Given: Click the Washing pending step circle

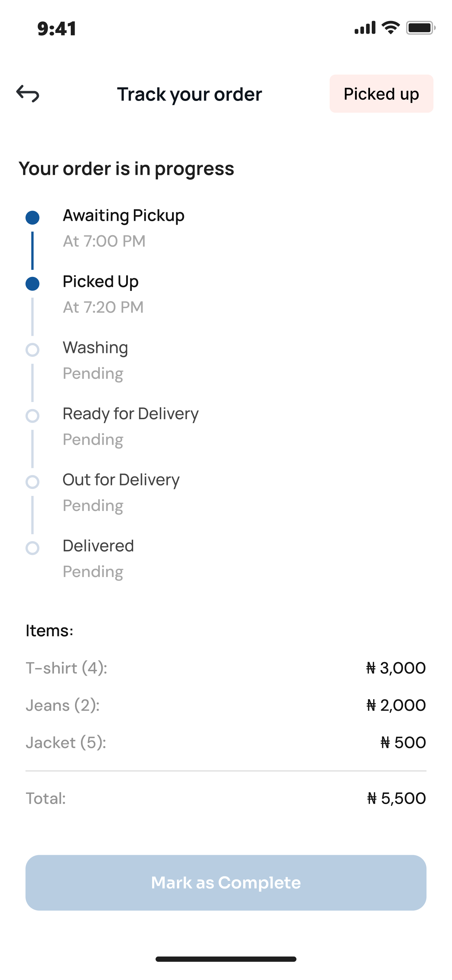Looking at the screenshot, I should click(32, 349).
